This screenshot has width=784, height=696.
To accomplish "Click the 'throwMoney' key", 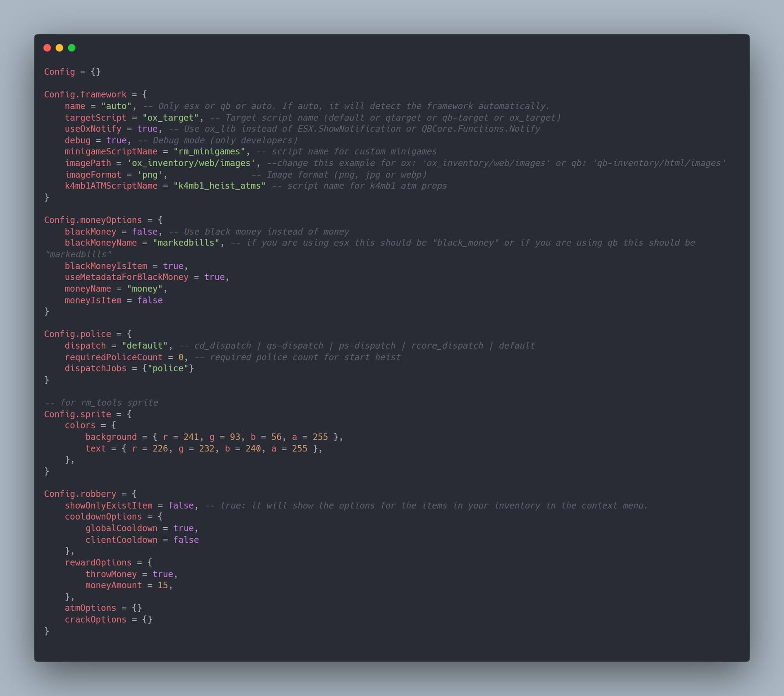I will (111, 574).
